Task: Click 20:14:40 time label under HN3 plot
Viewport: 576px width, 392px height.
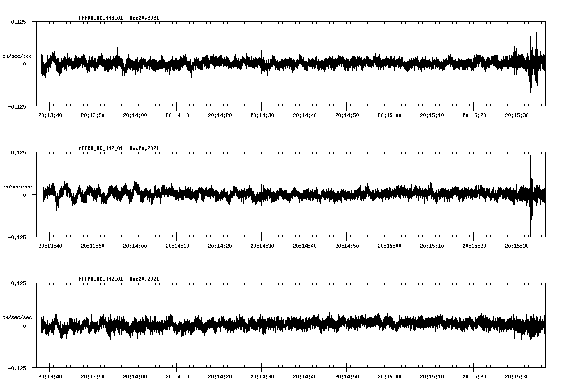Action: (305, 115)
